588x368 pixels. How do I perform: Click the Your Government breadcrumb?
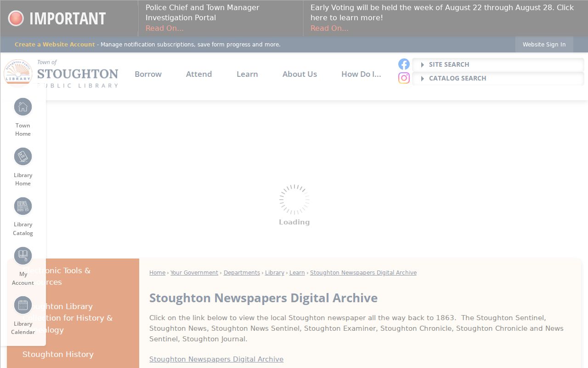click(194, 273)
